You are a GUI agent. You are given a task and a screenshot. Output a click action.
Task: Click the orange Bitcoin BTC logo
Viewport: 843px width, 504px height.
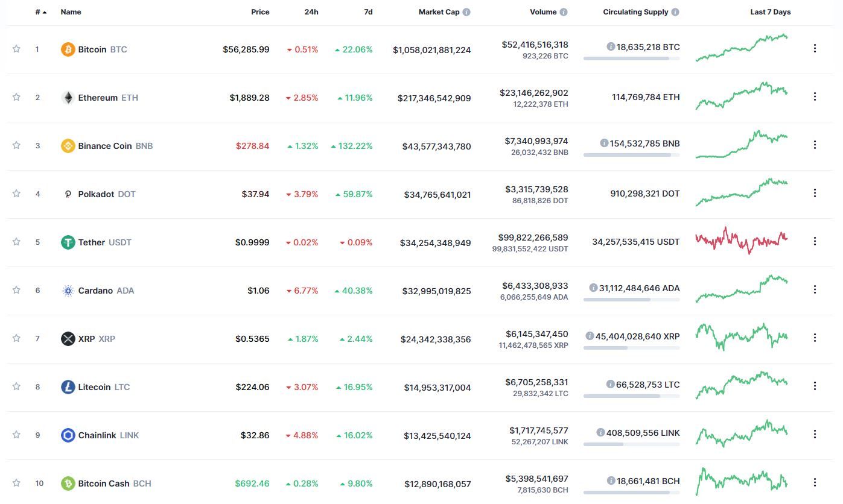click(x=68, y=49)
